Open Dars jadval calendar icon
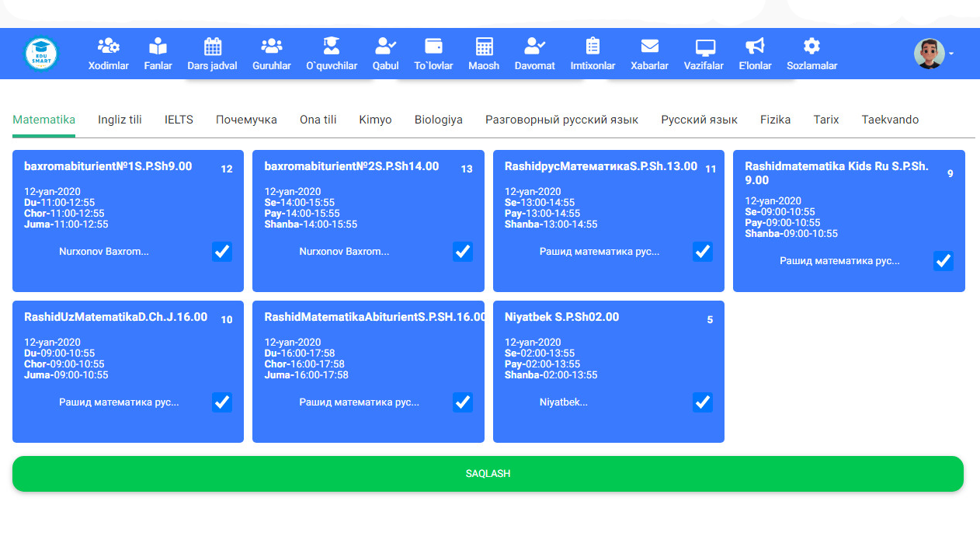The height and width of the screenshot is (543, 980). (x=212, y=46)
